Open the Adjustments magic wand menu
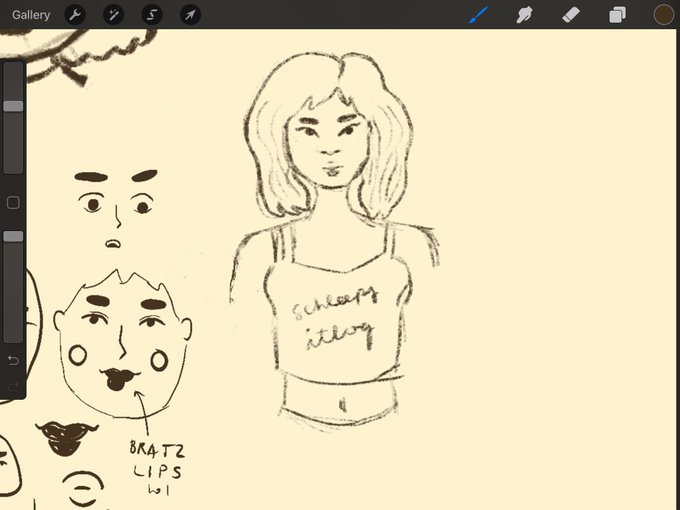The width and height of the screenshot is (680, 510). pos(113,15)
